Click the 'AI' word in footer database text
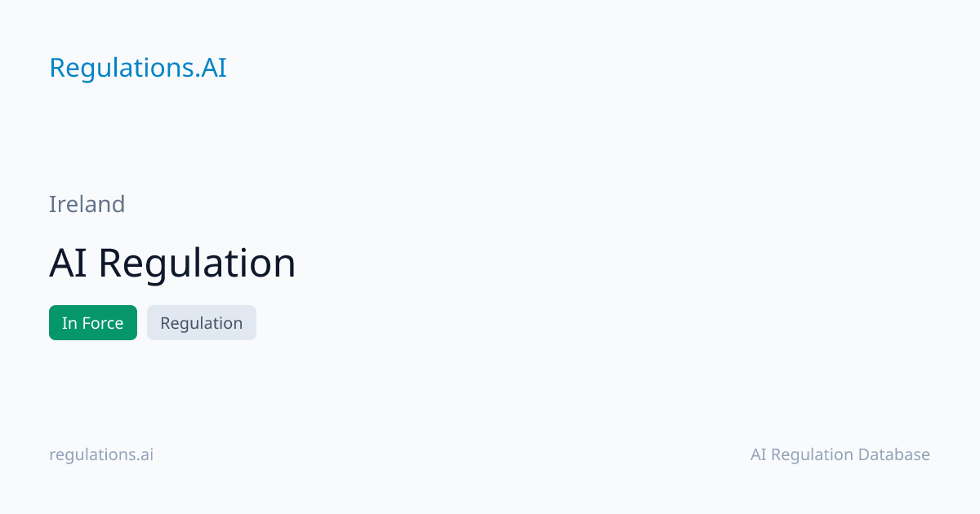Image resolution: width=980 pixels, height=514 pixels. pos(759,454)
